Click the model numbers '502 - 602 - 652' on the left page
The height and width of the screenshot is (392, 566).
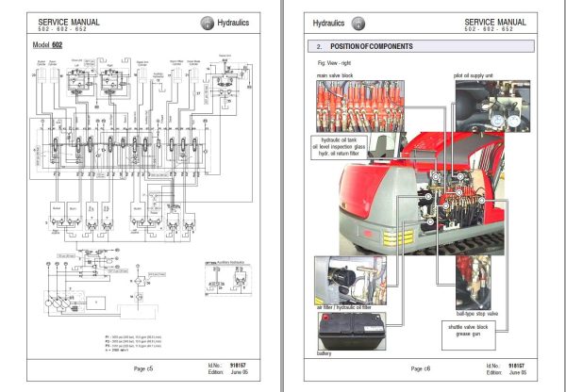tap(62, 29)
